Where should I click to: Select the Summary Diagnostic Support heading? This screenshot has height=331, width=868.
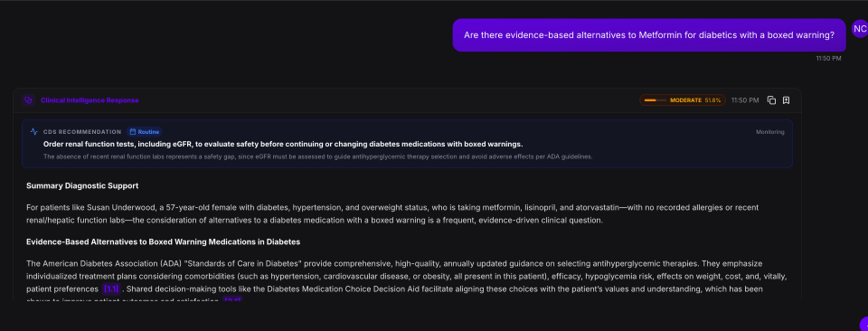(x=82, y=186)
